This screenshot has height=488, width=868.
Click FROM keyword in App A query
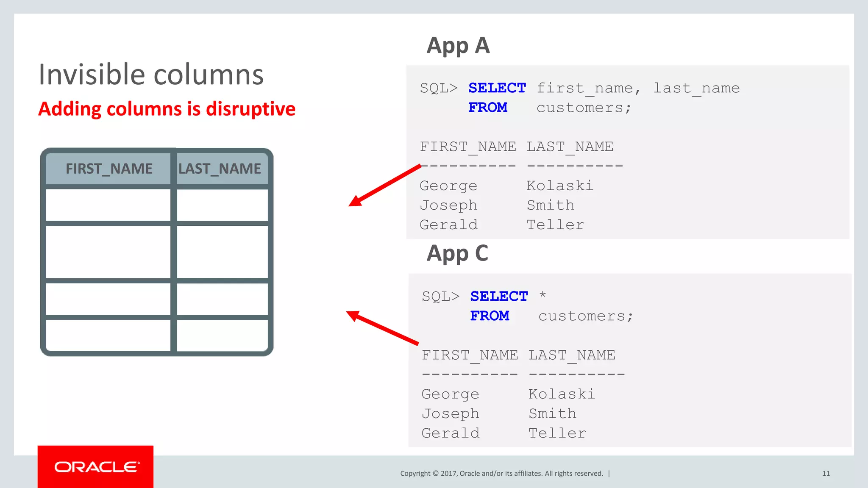tap(488, 107)
